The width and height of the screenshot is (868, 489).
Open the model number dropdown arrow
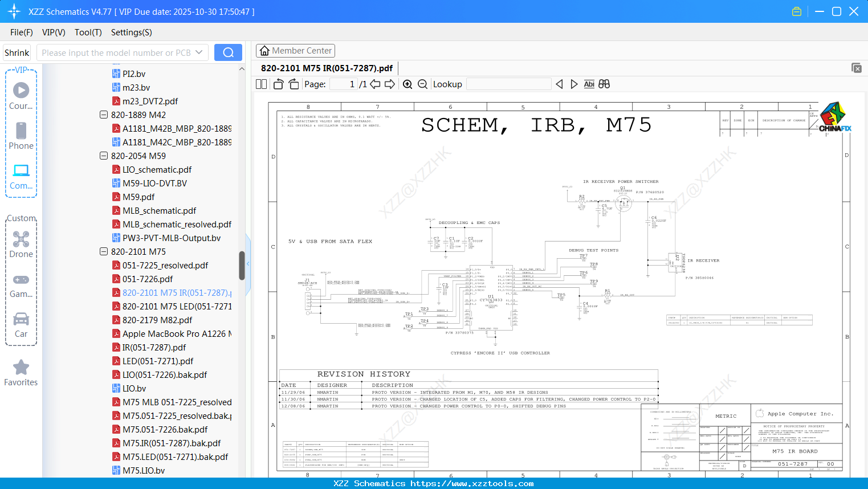pyautogui.click(x=199, y=52)
